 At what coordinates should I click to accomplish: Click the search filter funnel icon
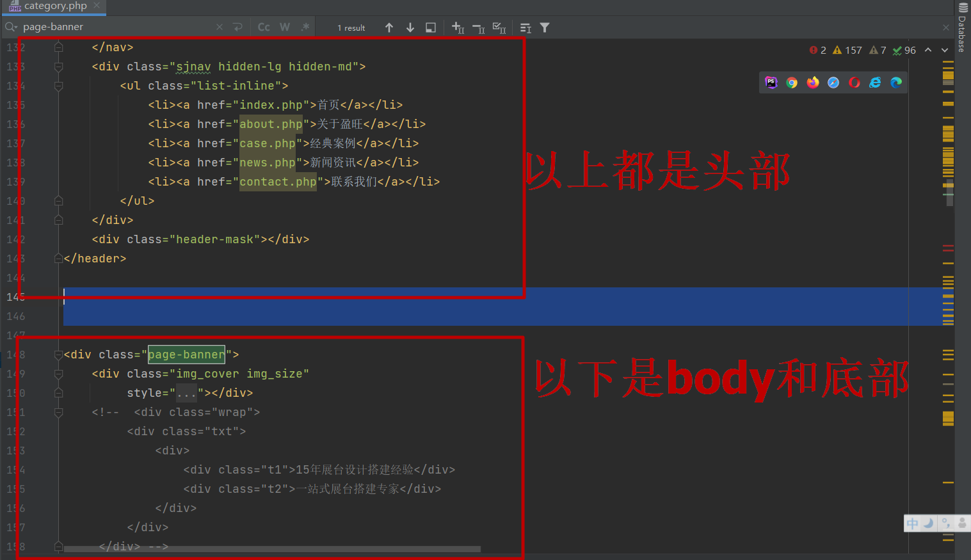coord(545,28)
